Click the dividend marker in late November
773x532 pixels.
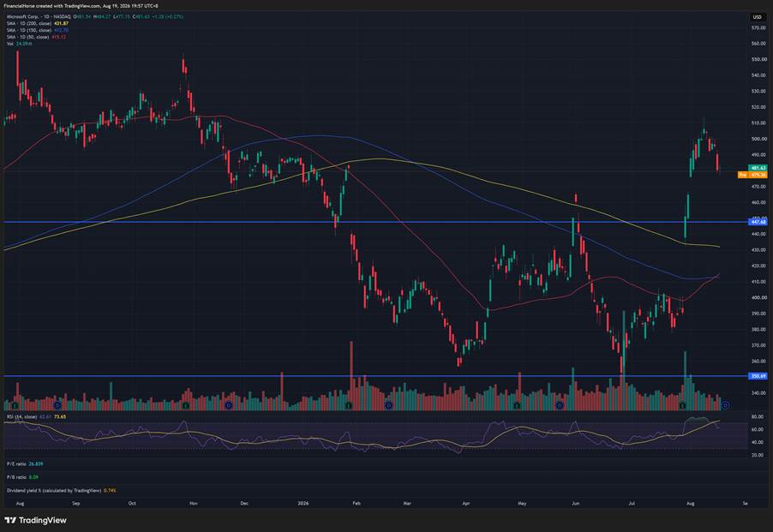228,405
